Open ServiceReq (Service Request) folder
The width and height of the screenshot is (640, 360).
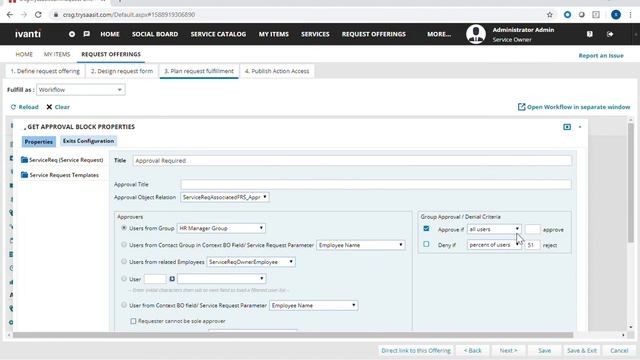(x=62, y=160)
